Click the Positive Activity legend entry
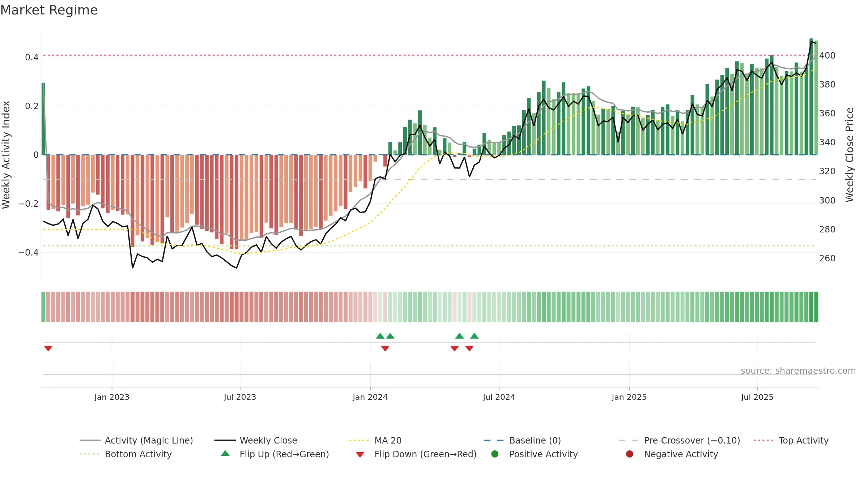Screen dimensions: 868x488 pos(534,454)
